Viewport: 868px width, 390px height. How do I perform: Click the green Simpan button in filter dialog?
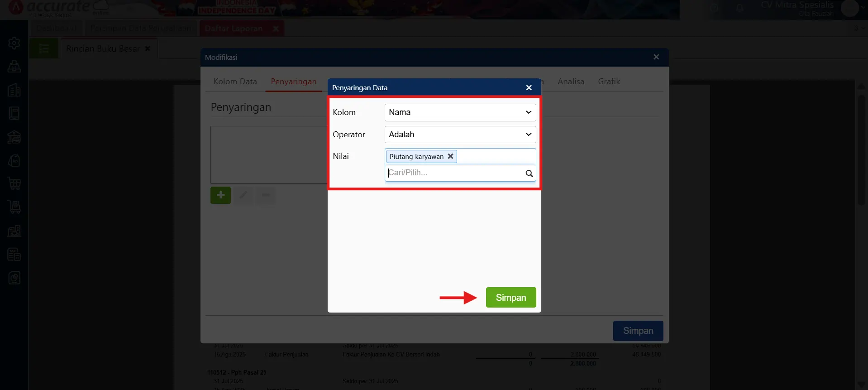pos(510,298)
